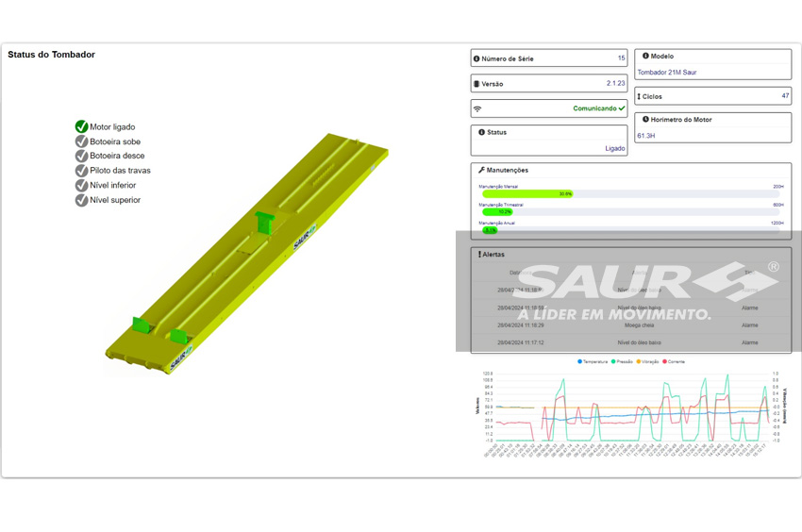Click the info icon beside Número de Série

(476, 58)
